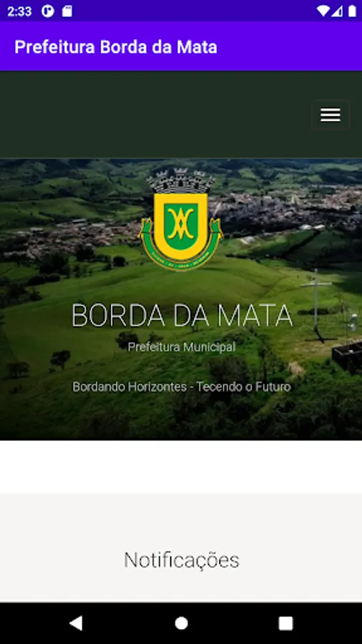
Task: Open the hamburger navigation menu
Action: pyautogui.click(x=331, y=115)
